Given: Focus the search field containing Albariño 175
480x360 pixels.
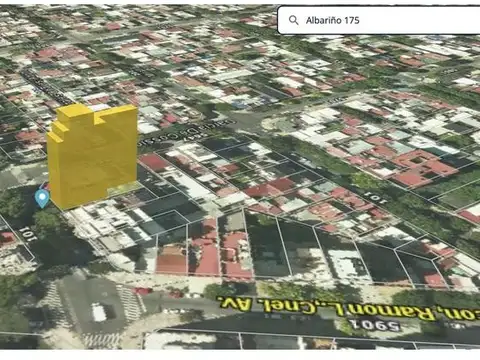Looking at the screenshot, I should (379, 20).
